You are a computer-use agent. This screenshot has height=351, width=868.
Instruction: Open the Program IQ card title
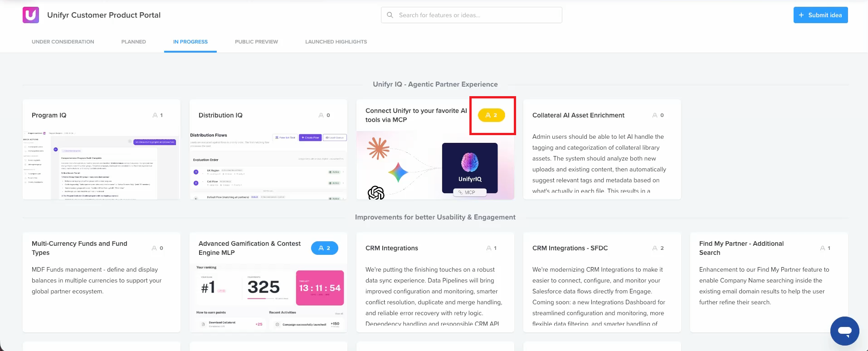[x=49, y=115]
